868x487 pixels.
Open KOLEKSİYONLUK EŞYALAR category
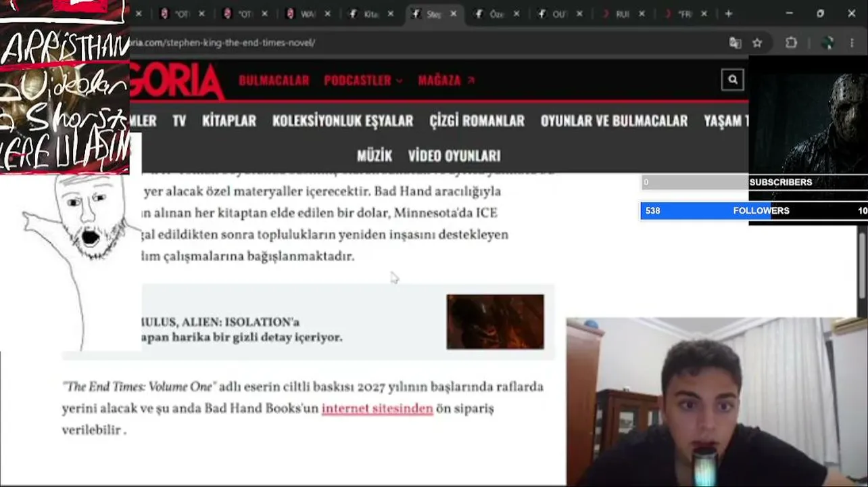(343, 120)
